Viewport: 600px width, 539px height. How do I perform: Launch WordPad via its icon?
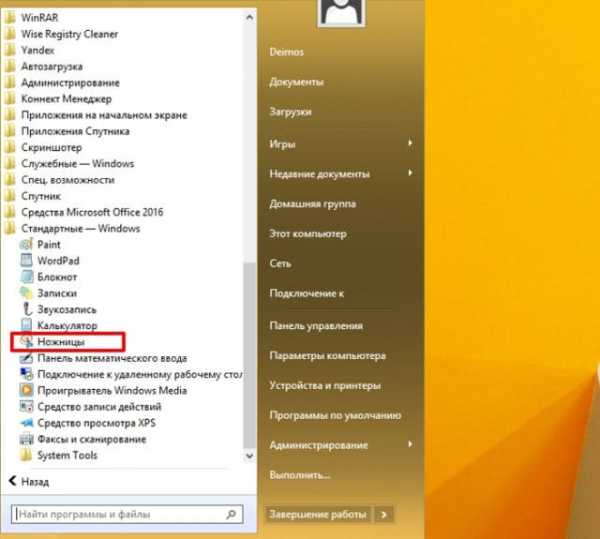[26, 260]
